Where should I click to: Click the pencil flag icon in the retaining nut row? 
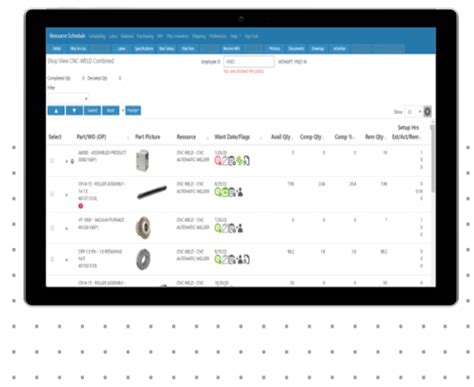point(225,259)
